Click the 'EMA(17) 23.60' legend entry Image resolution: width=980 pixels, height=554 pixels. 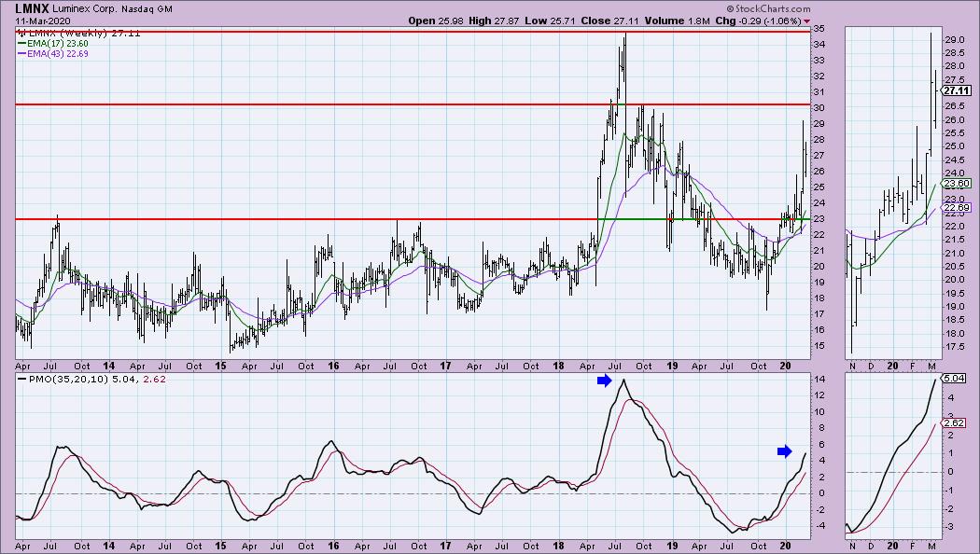53,44
